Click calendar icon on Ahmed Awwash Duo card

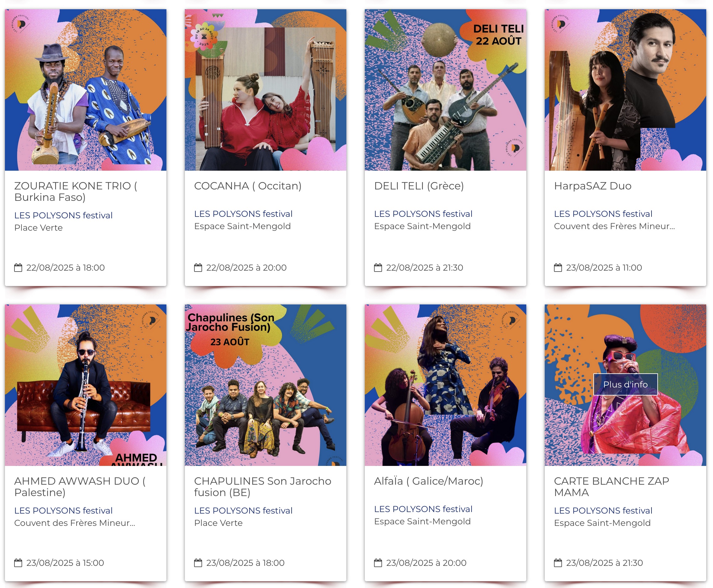click(x=18, y=562)
